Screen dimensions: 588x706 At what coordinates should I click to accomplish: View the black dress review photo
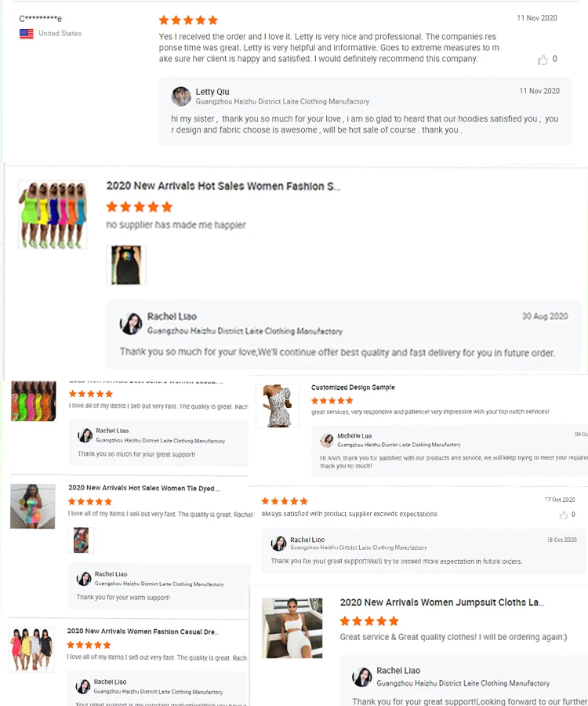coord(126,265)
